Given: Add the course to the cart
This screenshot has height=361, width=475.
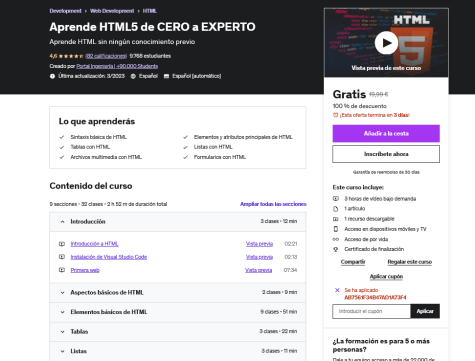Looking at the screenshot, I should tap(386, 134).
